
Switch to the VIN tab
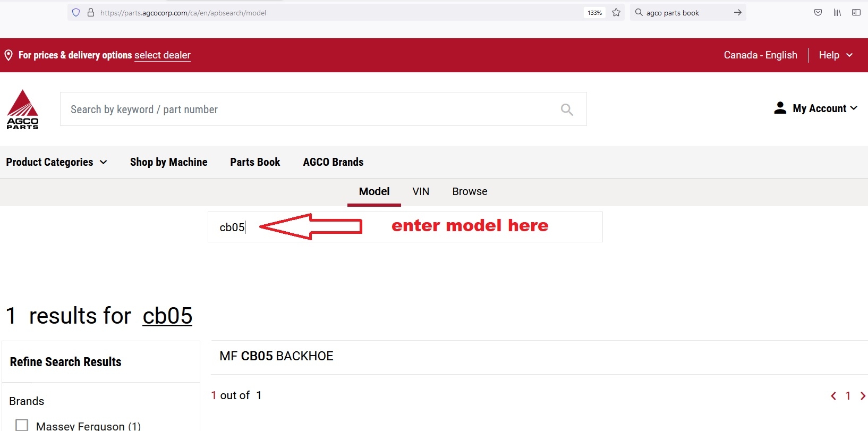point(421,191)
